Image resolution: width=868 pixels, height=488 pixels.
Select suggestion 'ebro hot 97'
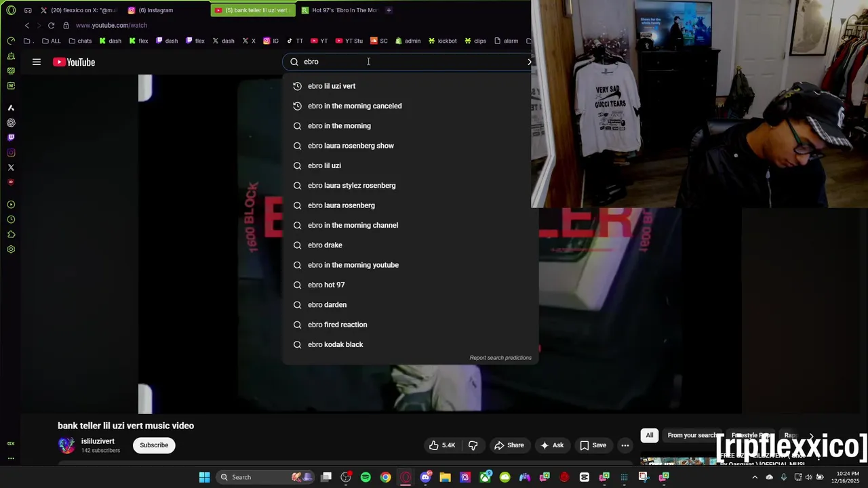pyautogui.click(x=410, y=285)
